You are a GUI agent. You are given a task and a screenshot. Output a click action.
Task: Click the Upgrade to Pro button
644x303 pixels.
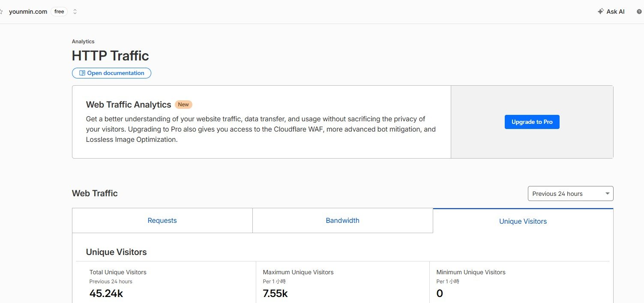532,122
